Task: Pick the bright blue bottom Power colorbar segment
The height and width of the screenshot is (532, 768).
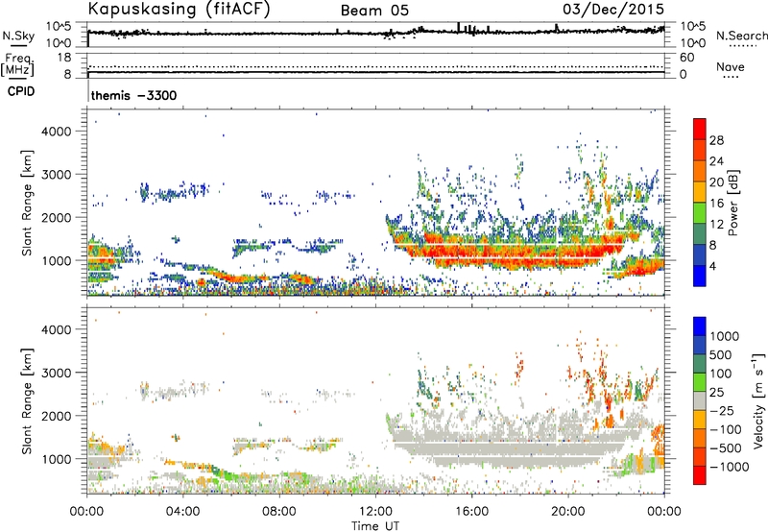Action: pyautogui.click(x=700, y=276)
